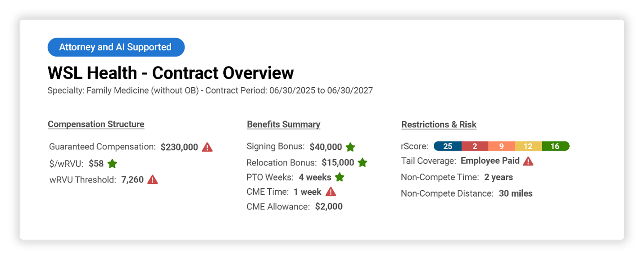Image resolution: width=644 pixels, height=259 pixels.
Task: Open the Benefits Summary section
Action: [283, 124]
